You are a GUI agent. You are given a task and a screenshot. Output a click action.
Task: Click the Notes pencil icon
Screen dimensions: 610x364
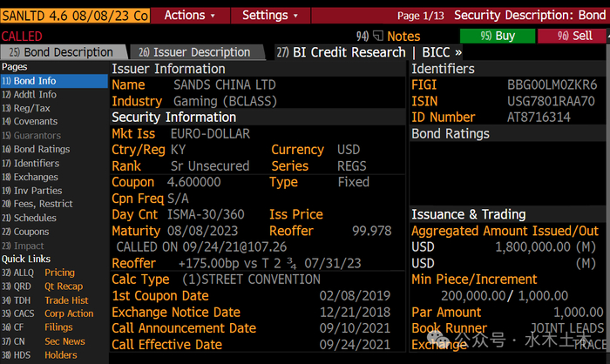[377, 36]
